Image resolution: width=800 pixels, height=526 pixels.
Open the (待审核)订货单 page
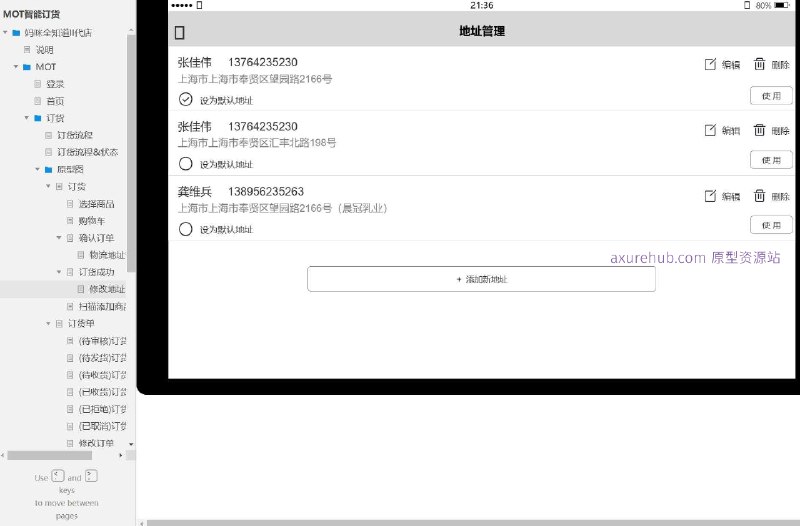coord(103,341)
